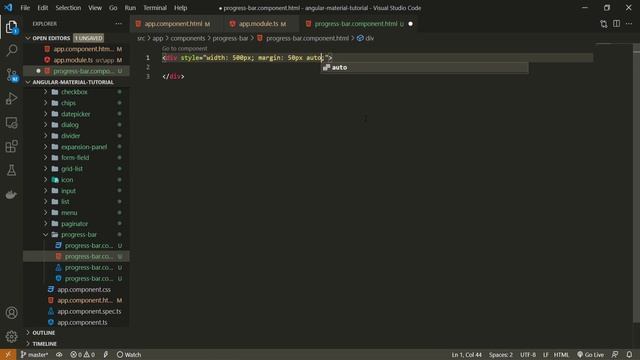The height and width of the screenshot is (360, 640).
Task: Switch to app.component.html tab
Action: click(x=173, y=24)
